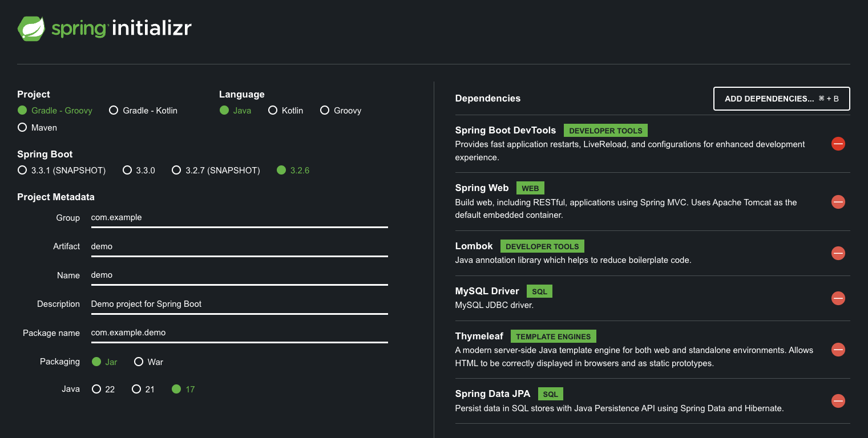Focus the Description input field
This screenshot has height=438, width=868.
point(239,305)
